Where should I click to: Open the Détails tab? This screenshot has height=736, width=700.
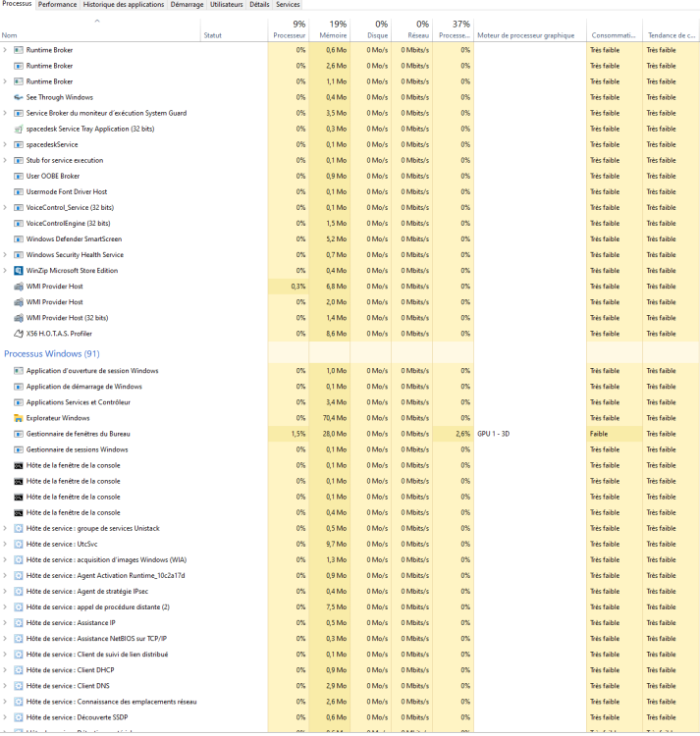pyautogui.click(x=259, y=4)
